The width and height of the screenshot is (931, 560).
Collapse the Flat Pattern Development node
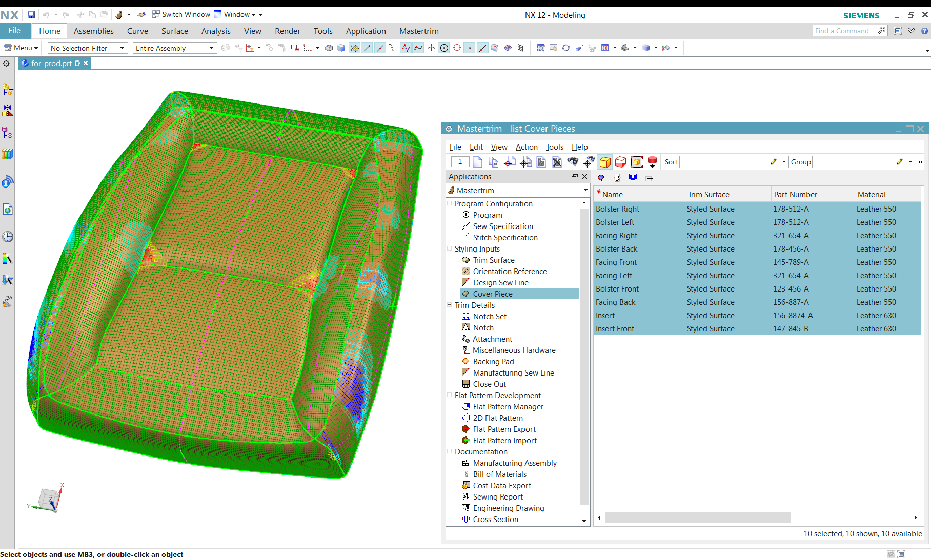pos(450,395)
